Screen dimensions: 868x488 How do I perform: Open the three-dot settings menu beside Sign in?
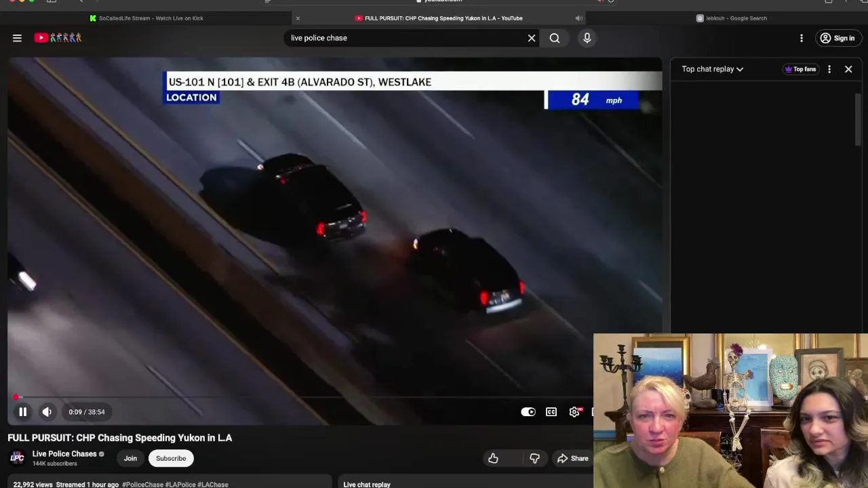coord(802,38)
